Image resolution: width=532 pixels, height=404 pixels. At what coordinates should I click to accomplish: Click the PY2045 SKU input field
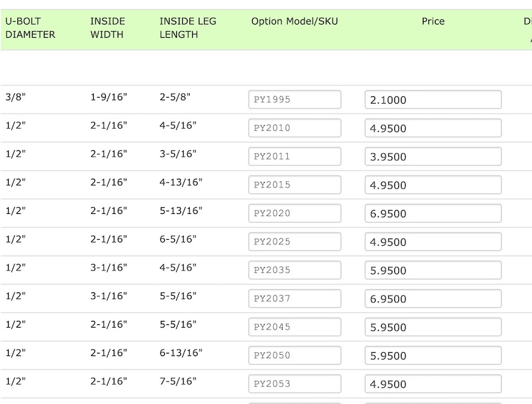[x=295, y=328]
